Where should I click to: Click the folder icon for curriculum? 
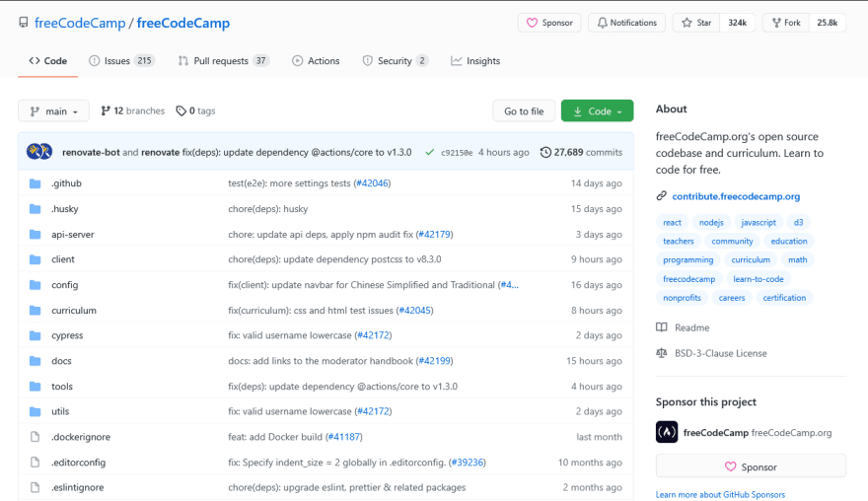(35, 310)
